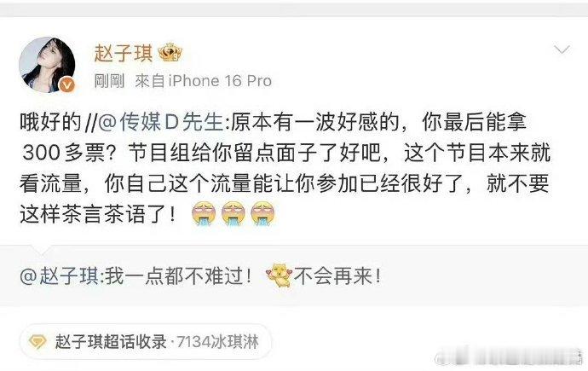This screenshot has height=371, width=588.
Task: Open 赵子琪's profile avatar photo
Action: tap(47, 65)
